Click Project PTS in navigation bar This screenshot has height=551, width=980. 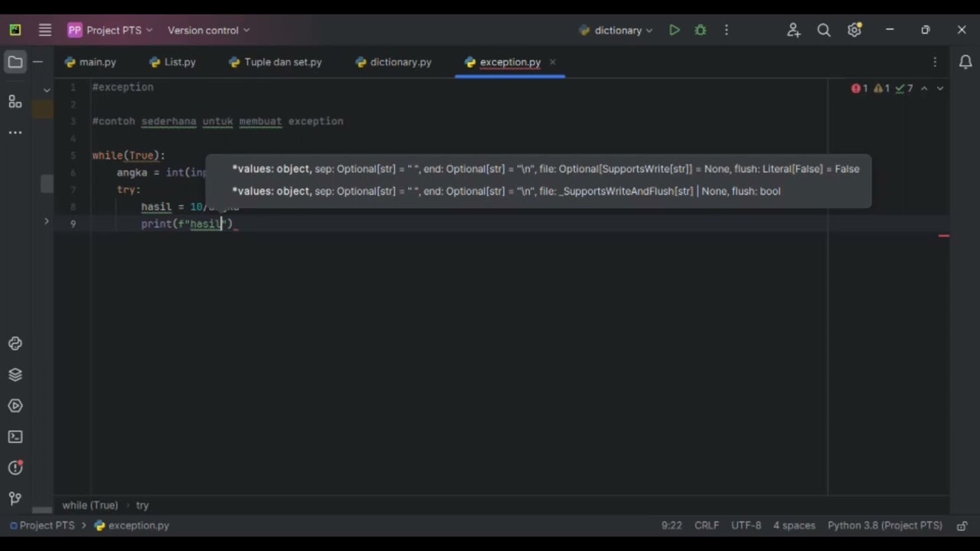coord(42,526)
